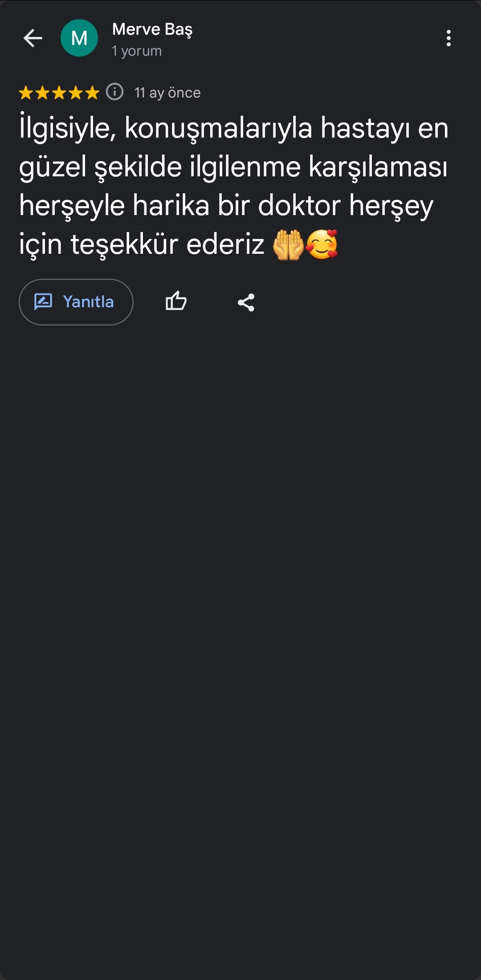Open the three-dot more options menu
The image size is (481, 980).
448,38
